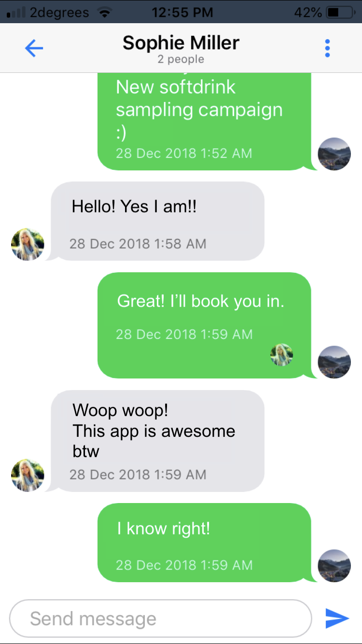Send the message with paper plane icon
362x644 pixels.
(x=337, y=618)
